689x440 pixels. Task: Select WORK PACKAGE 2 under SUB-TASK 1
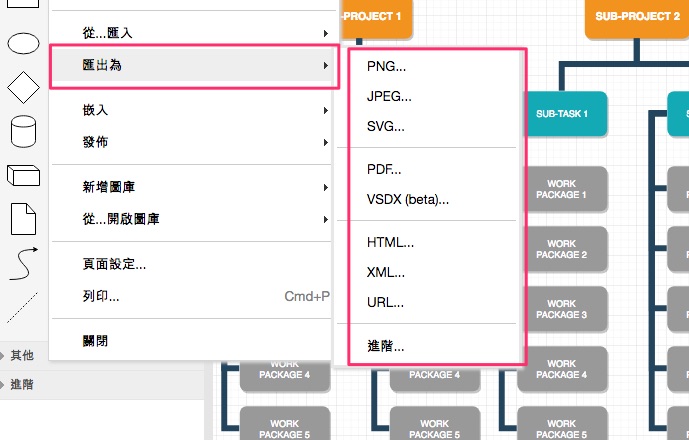pos(565,249)
